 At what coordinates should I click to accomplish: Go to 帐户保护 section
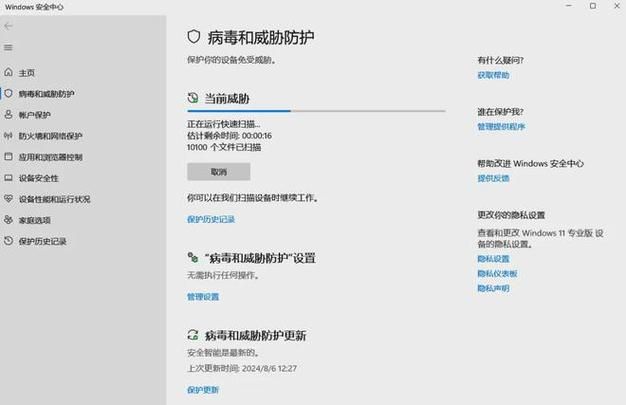tap(34, 115)
